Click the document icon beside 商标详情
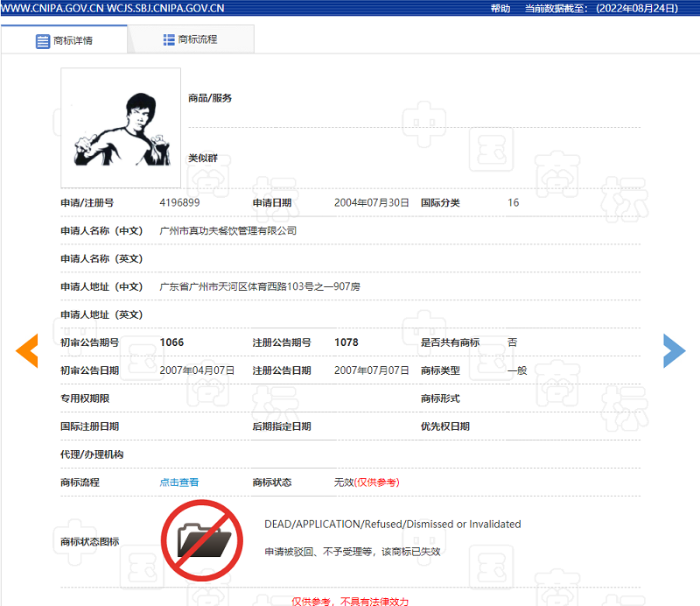 (x=43, y=41)
